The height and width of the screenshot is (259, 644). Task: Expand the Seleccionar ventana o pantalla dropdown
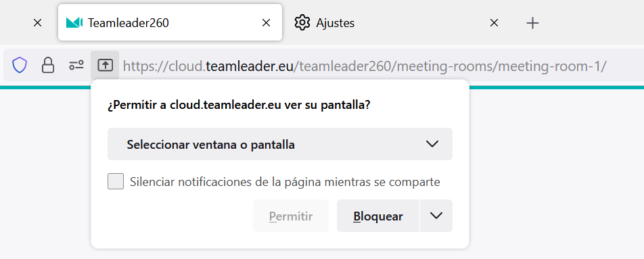[279, 144]
